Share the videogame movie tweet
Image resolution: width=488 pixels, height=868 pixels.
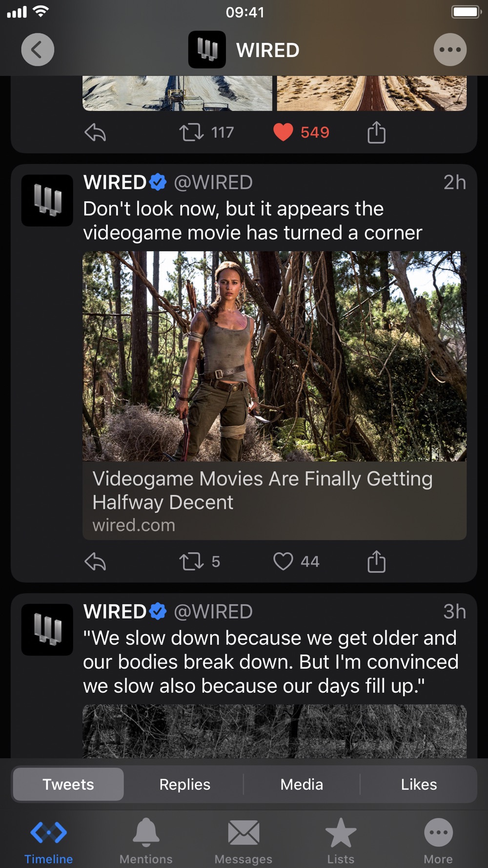(x=376, y=561)
